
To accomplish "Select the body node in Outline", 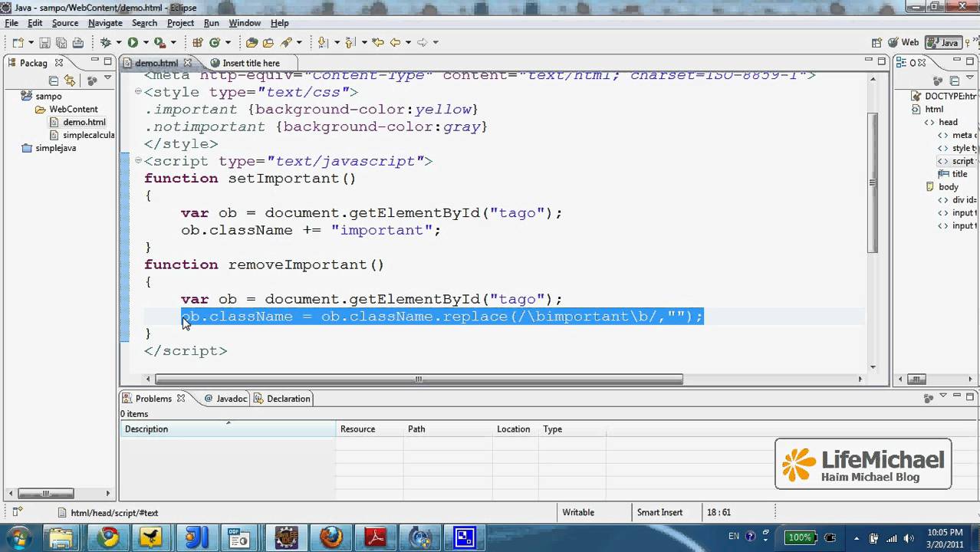I will (949, 187).
